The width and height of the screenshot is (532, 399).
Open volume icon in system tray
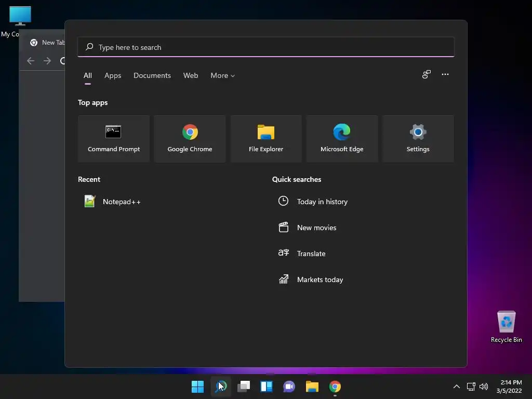484,387
